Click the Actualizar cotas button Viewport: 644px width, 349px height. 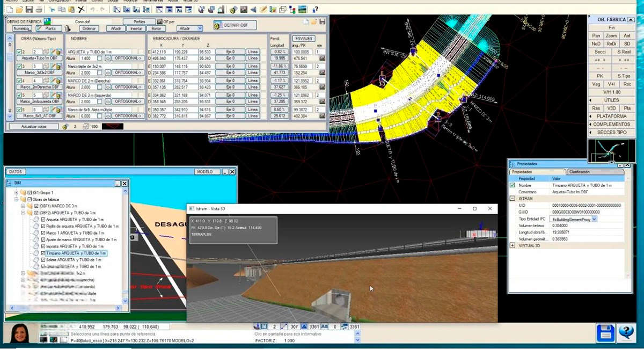pyautogui.click(x=33, y=127)
